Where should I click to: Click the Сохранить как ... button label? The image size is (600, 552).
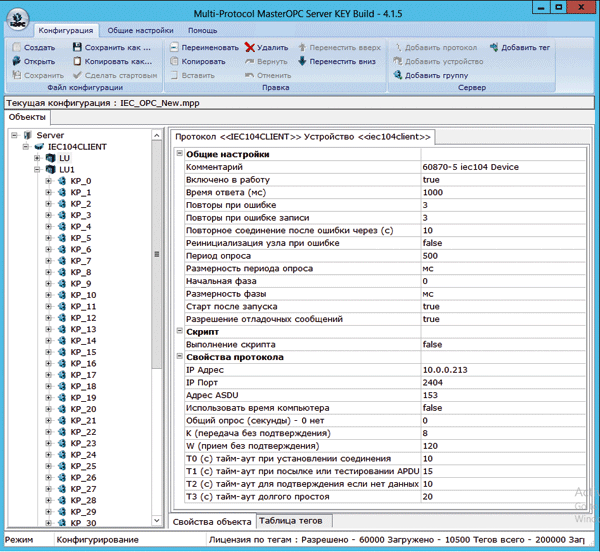(118, 47)
